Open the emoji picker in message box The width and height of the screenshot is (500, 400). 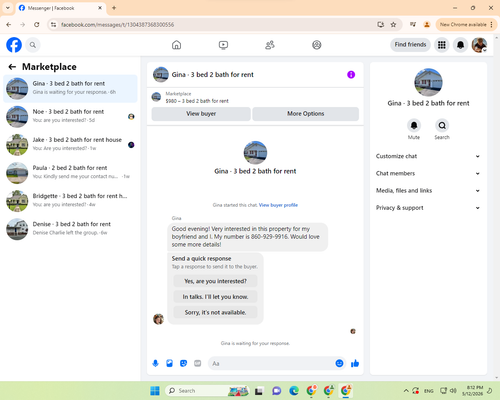coord(339,363)
